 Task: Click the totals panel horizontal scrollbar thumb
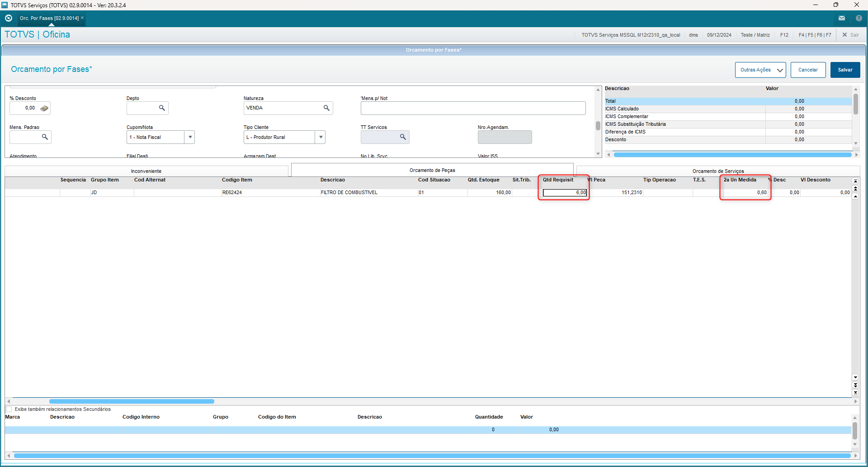[x=732, y=155]
